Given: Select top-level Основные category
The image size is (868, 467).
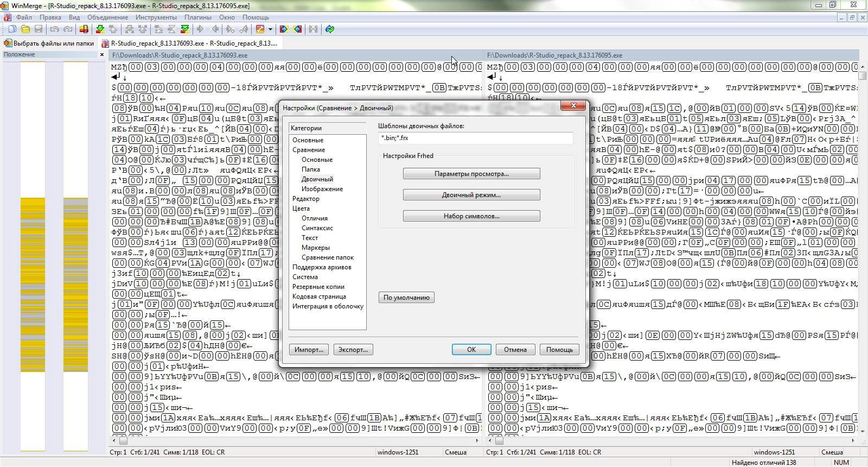Looking at the screenshot, I should [x=308, y=140].
